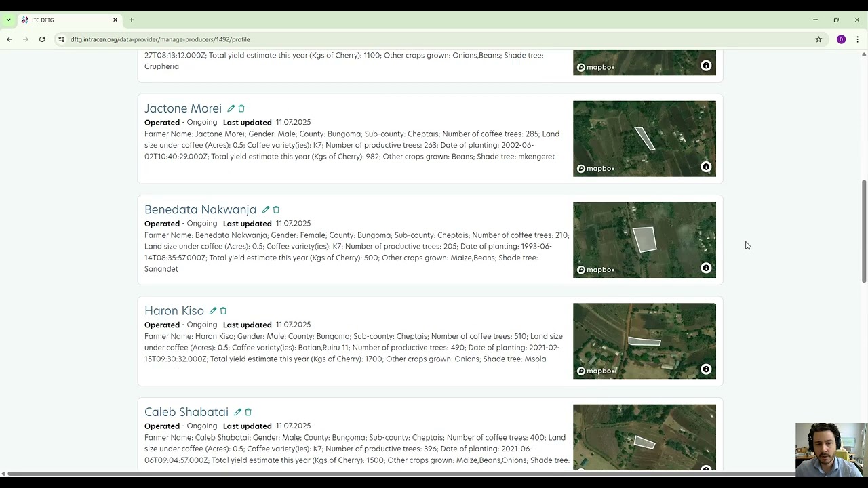The image size is (868, 488).
Task: Delete the Benedata Nakwanja plot entry
Action: 276,210
